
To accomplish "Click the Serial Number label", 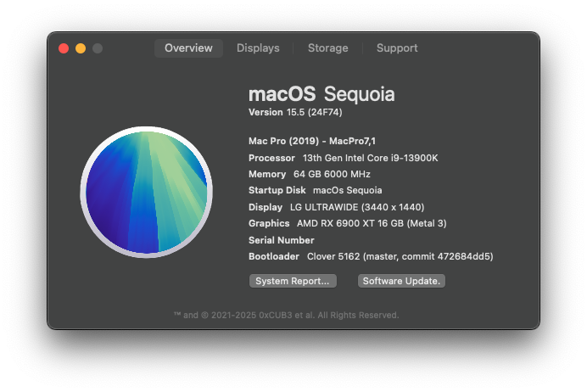I will pyautogui.click(x=282, y=240).
